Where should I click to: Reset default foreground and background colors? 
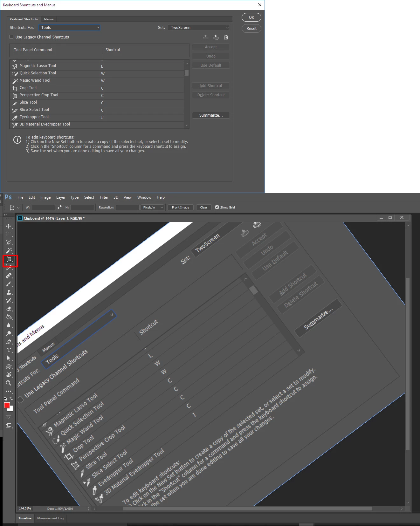pos(5,399)
